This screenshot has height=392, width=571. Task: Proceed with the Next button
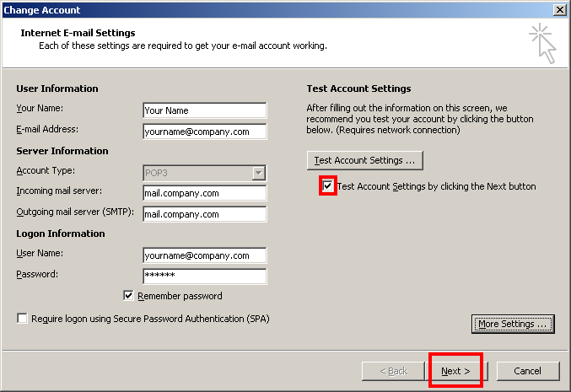pos(456,371)
